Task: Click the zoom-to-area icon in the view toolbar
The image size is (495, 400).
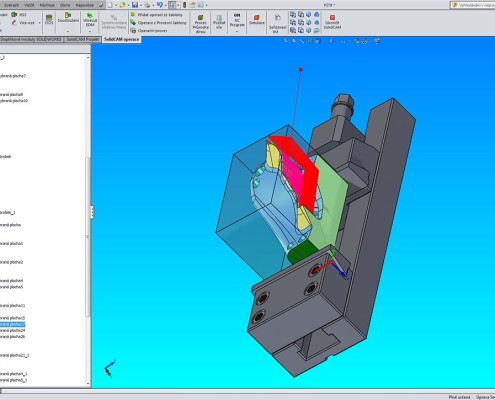Action: coord(294,41)
